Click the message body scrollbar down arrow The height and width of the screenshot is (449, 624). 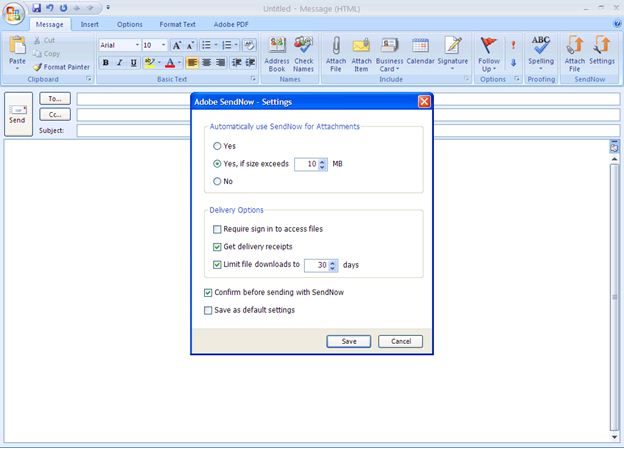pyautogui.click(x=614, y=437)
